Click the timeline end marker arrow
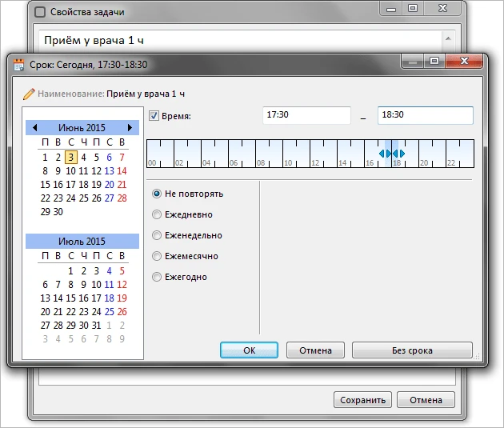The image size is (504, 428). click(400, 154)
